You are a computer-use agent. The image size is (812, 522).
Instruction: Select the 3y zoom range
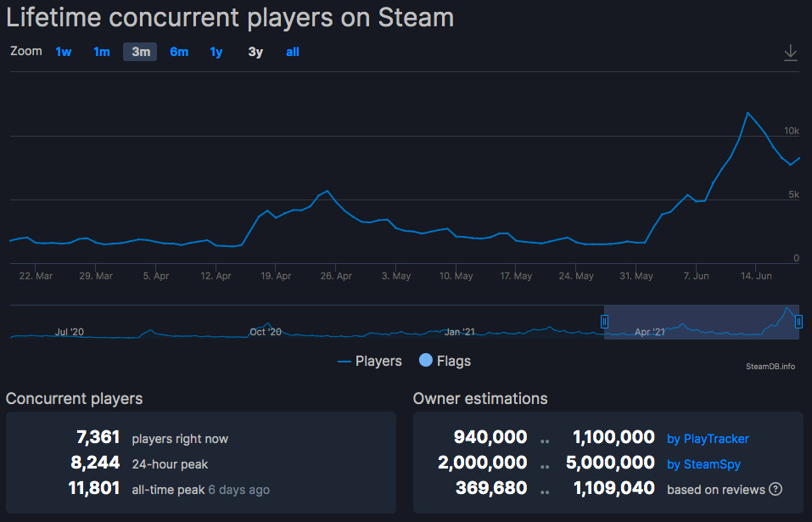point(254,52)
